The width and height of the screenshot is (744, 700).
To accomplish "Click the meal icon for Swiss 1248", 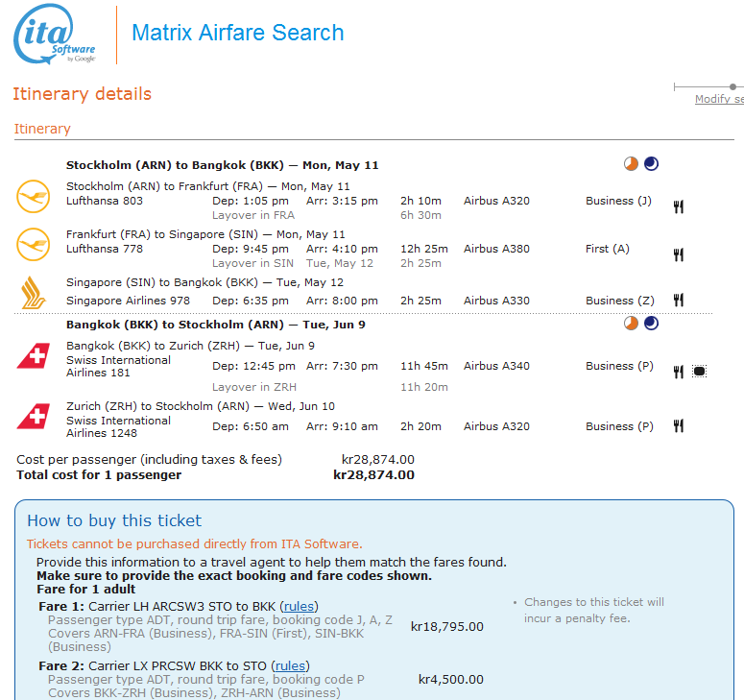I will pyautogui.click(x=679, y=425).
